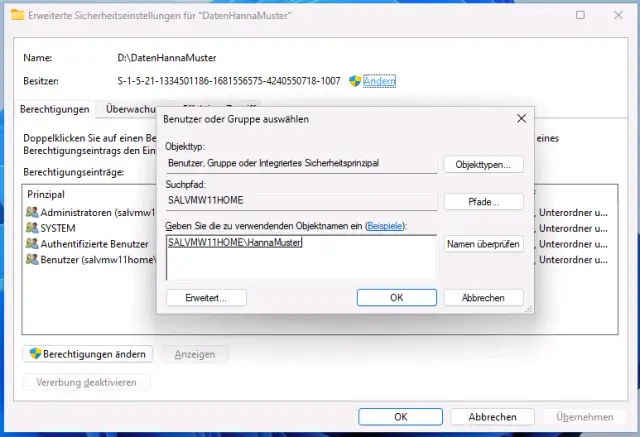Click the folder icon in the title bar
640x437 pixels.
pyautogui.click(x=17, y=16)
